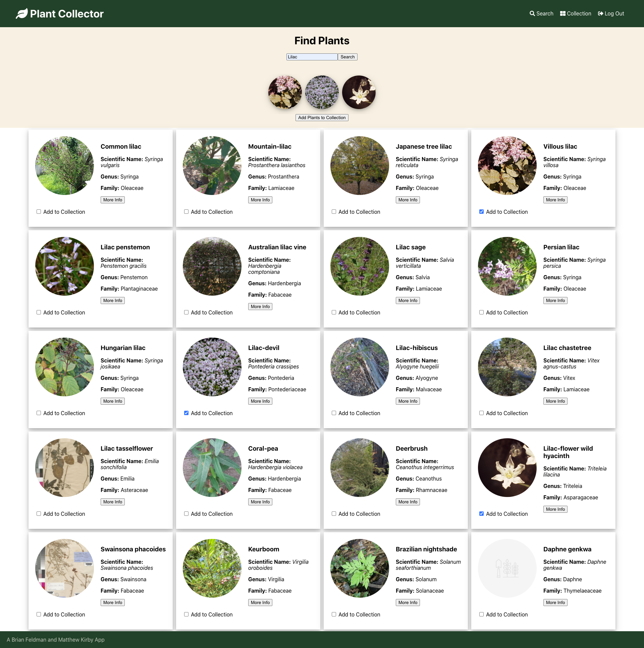Click selected Villous lilac thumbnail preview
This screenshot has height=648, width=644.
click(285, 92)
